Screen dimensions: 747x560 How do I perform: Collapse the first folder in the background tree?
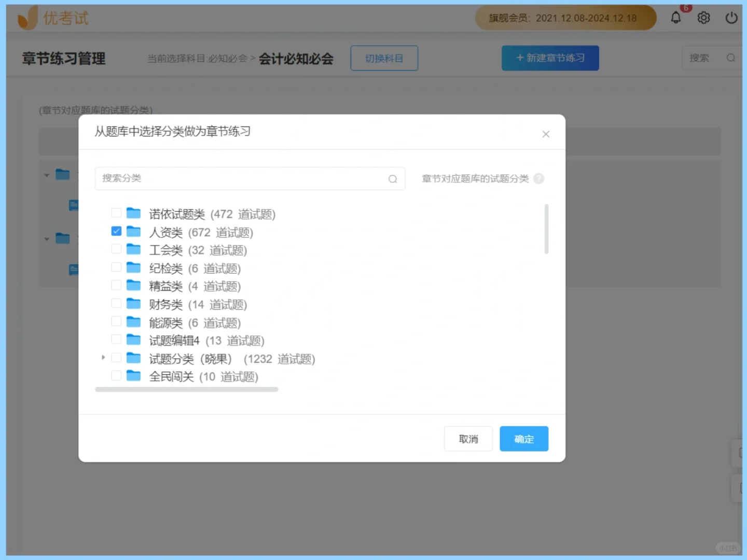(46, 175)
